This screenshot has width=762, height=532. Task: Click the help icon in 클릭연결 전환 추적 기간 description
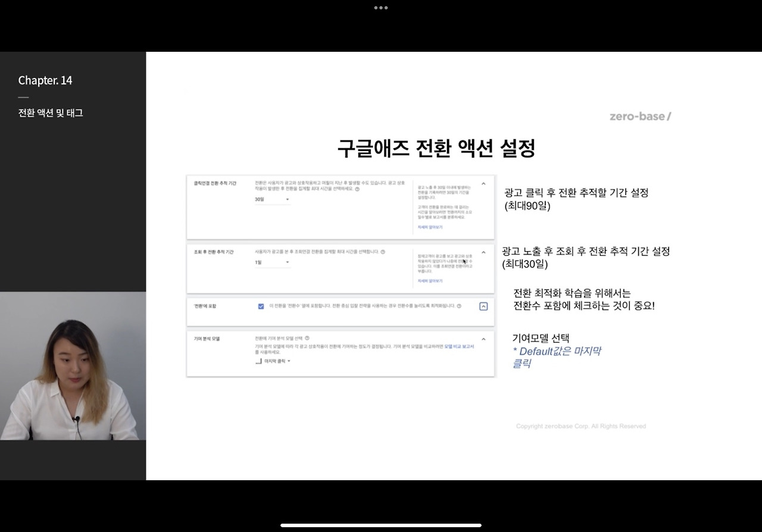(357, 189)
